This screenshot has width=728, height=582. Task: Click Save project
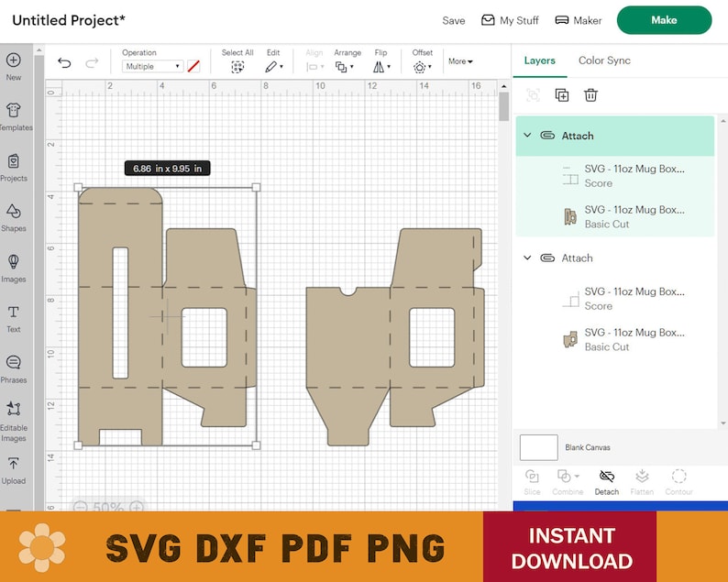454,20
